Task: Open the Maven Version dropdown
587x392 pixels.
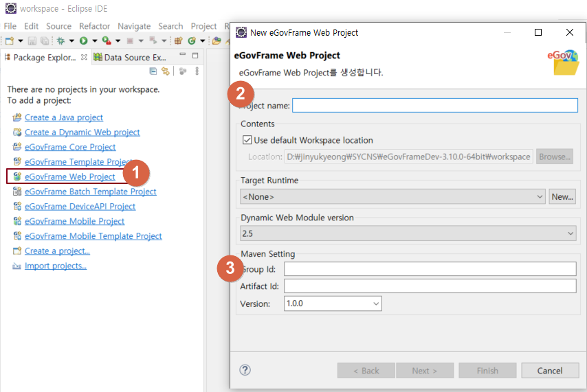Action: click(333, 303)
